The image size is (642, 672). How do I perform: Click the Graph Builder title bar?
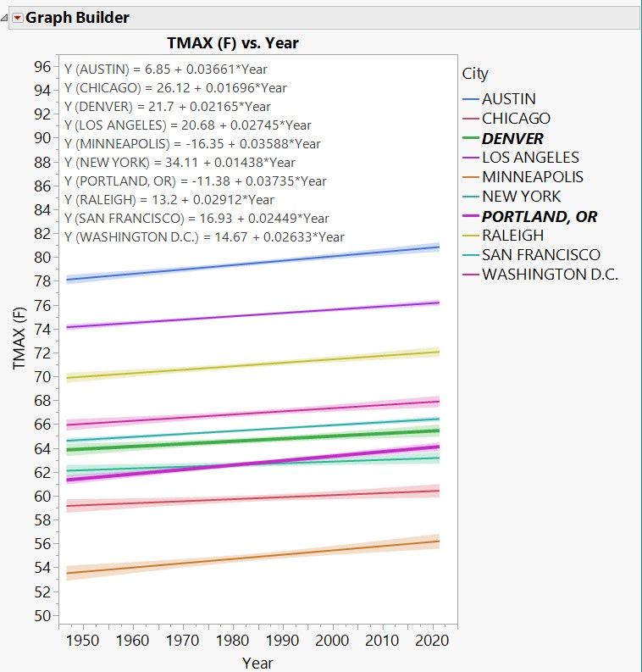coord(324,18)
